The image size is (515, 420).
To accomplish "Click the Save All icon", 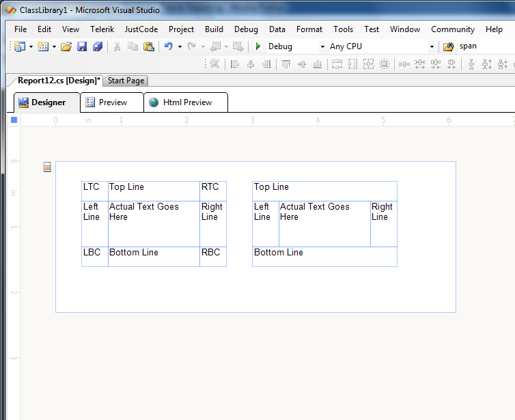I will tap(98, 46).
